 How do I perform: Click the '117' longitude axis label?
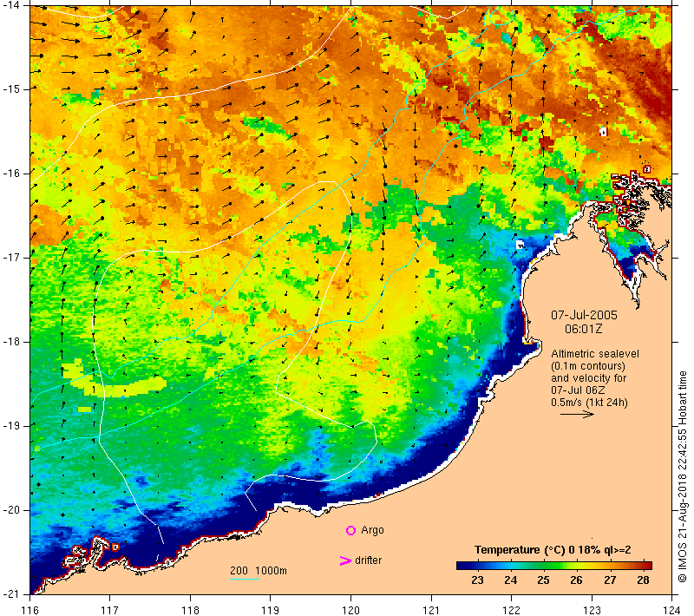pos(110,610)
